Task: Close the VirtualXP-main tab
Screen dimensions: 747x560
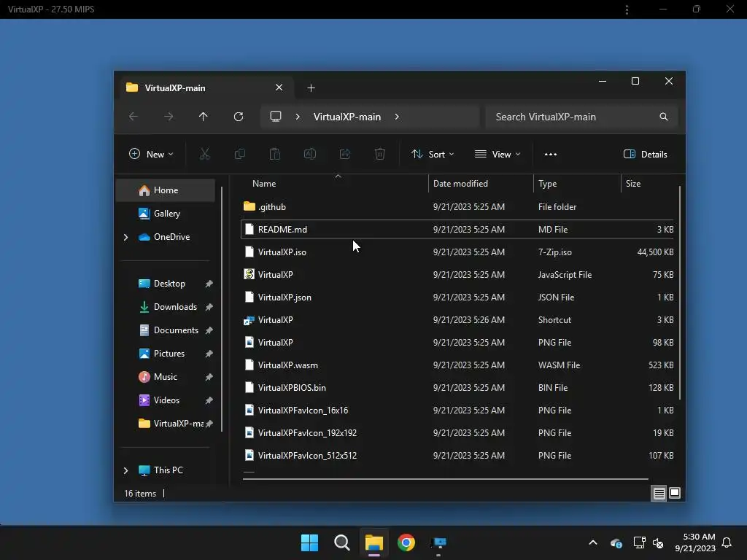Action: 279,87
